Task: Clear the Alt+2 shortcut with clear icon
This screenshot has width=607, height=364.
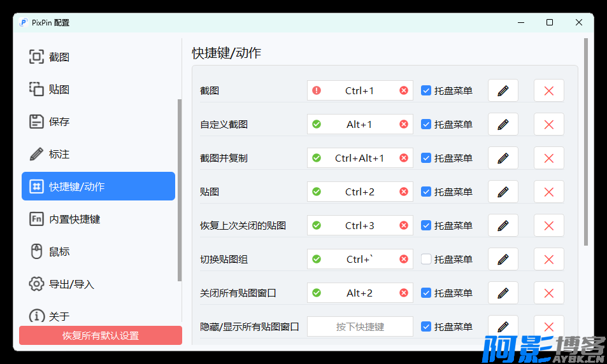Action: click(404, 293)
